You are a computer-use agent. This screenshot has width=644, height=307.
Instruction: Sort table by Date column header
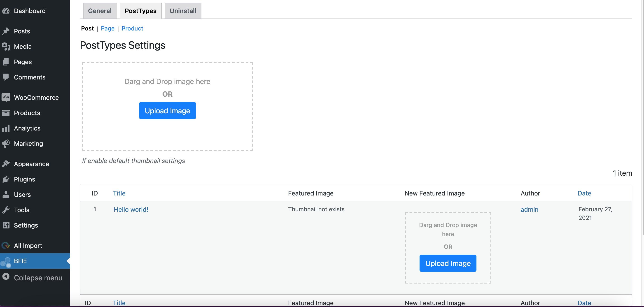[x=584, y=193]
